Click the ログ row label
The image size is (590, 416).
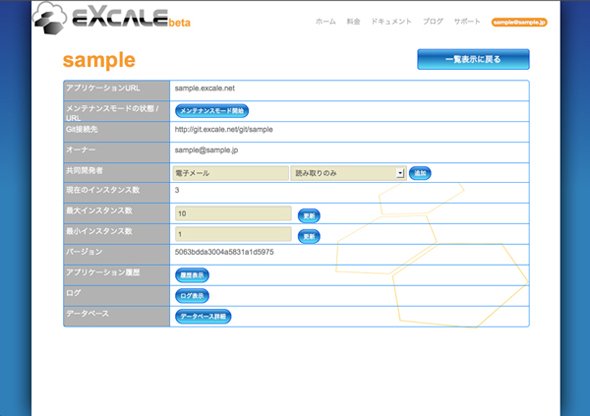73,293
